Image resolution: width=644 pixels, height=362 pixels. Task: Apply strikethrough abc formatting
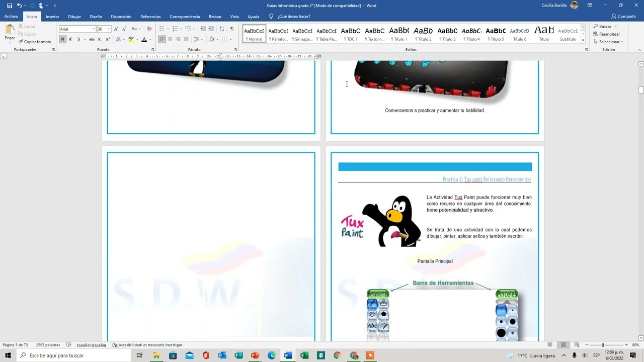92,39
